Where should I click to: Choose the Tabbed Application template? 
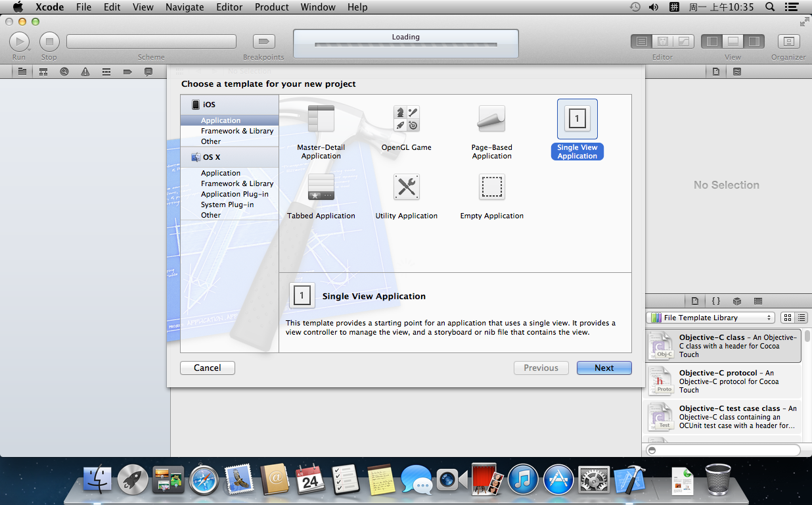[x=321, y=187]
